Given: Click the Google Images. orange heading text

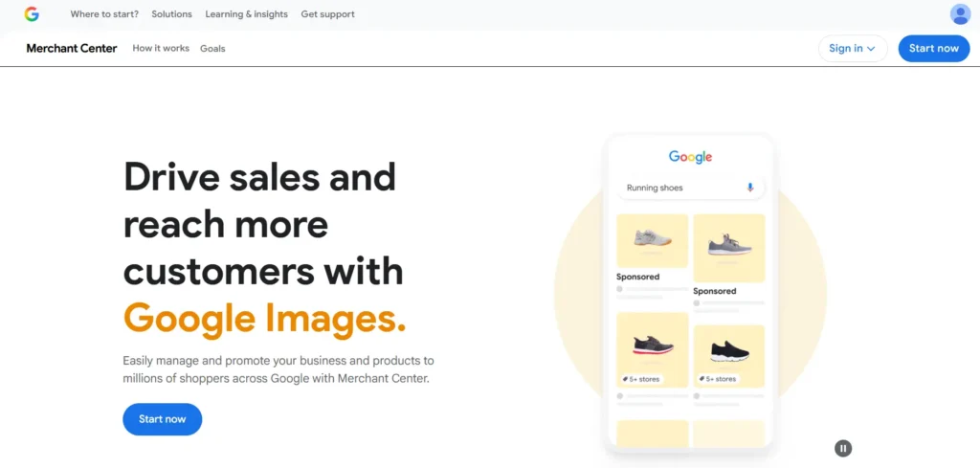Looking at the screenshot, I should [x=265, y=318].
